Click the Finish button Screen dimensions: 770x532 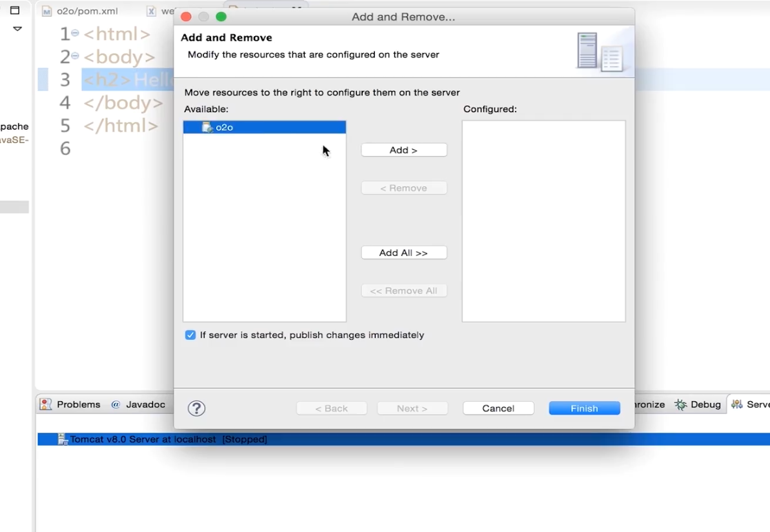point(584,408)
